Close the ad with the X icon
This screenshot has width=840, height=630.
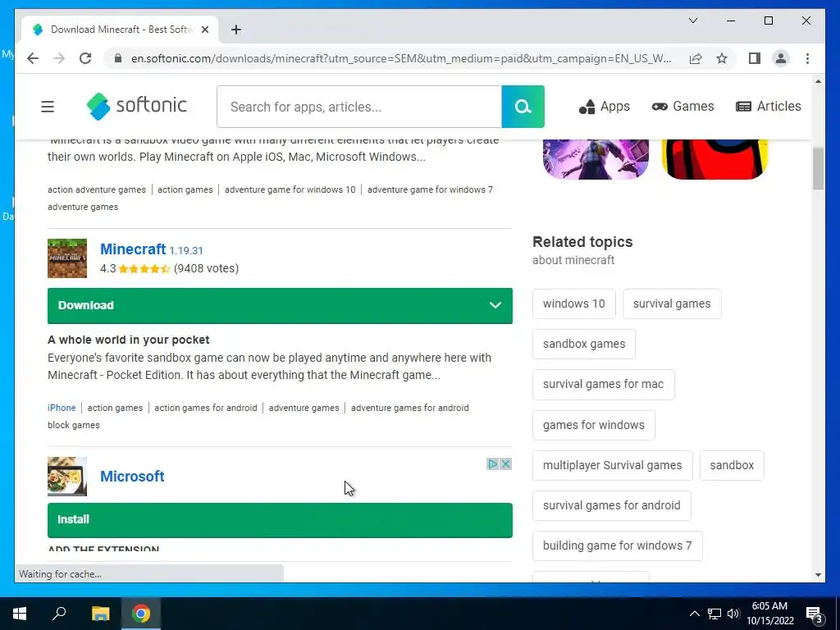point(505,464)
